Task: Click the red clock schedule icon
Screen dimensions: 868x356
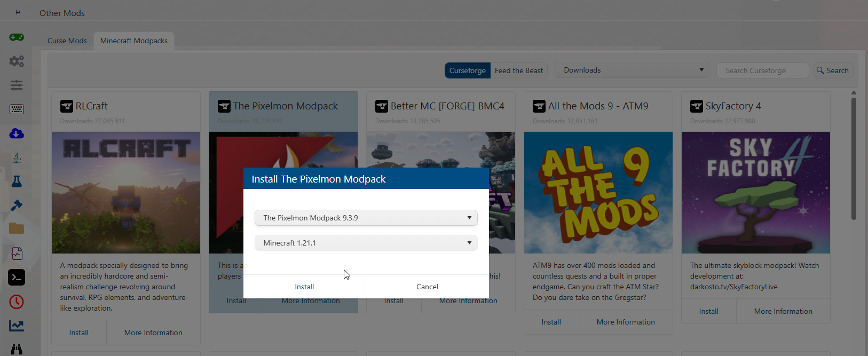Action: coord(17,302)
